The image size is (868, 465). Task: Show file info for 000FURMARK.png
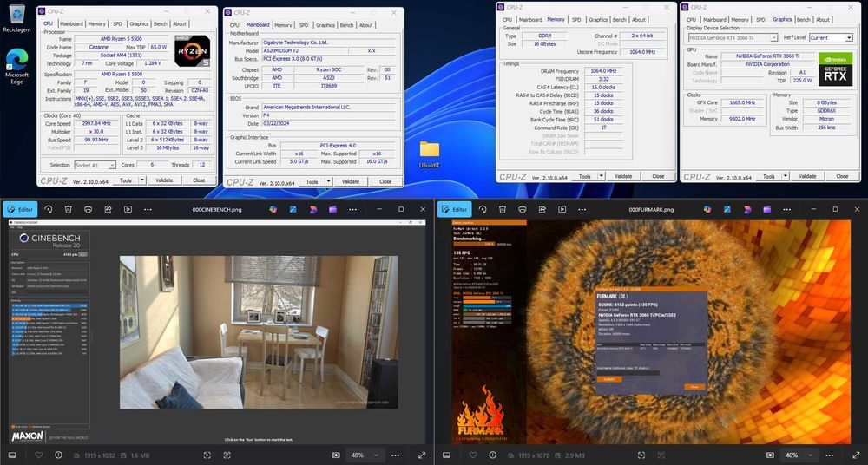(x=493, y=455)
